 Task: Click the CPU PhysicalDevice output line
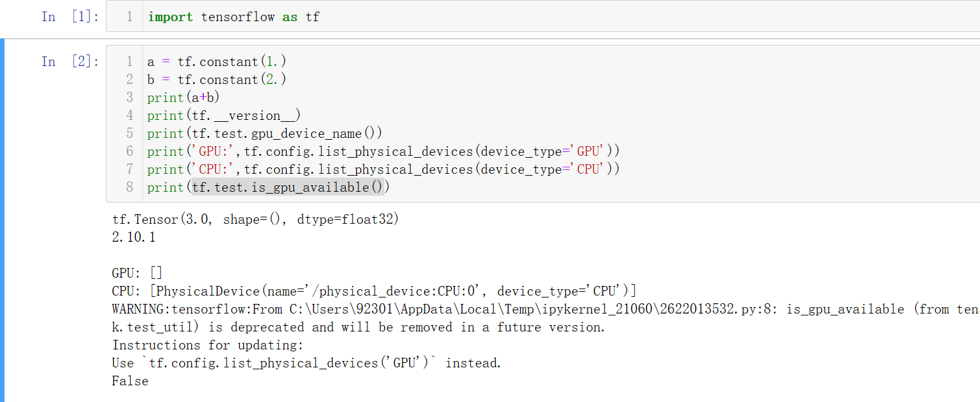point(373,291)
